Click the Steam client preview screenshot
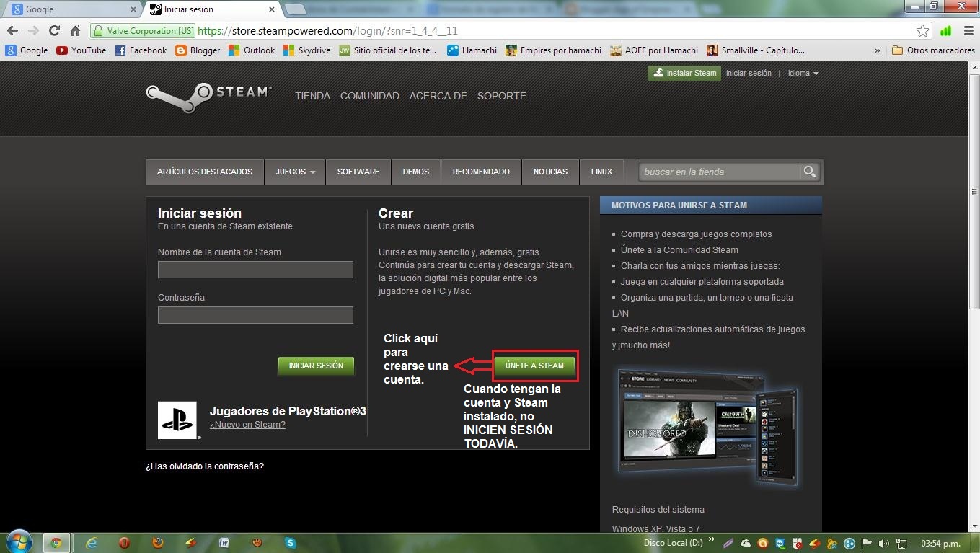Image resolution: width=980 pixels, height=553 pixels. tap(708, 427)
